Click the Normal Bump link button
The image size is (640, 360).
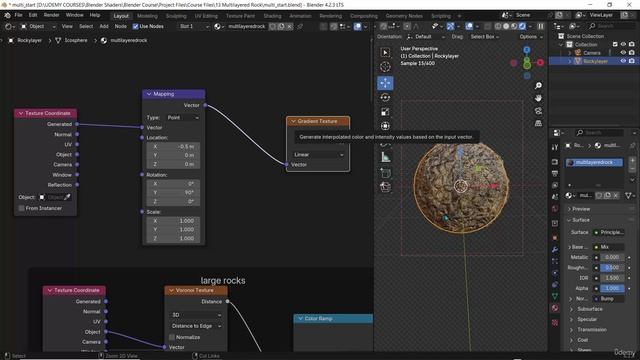(609, 299)
